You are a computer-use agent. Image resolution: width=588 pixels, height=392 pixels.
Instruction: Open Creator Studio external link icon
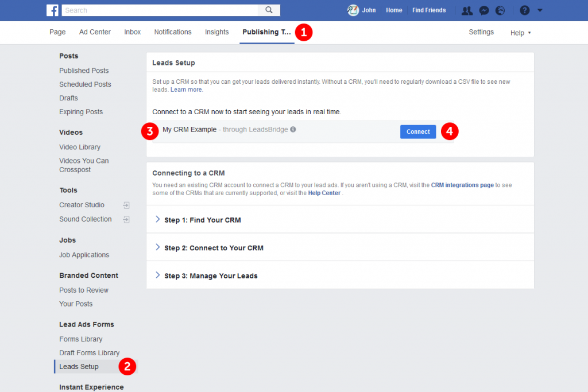(126, 205)
